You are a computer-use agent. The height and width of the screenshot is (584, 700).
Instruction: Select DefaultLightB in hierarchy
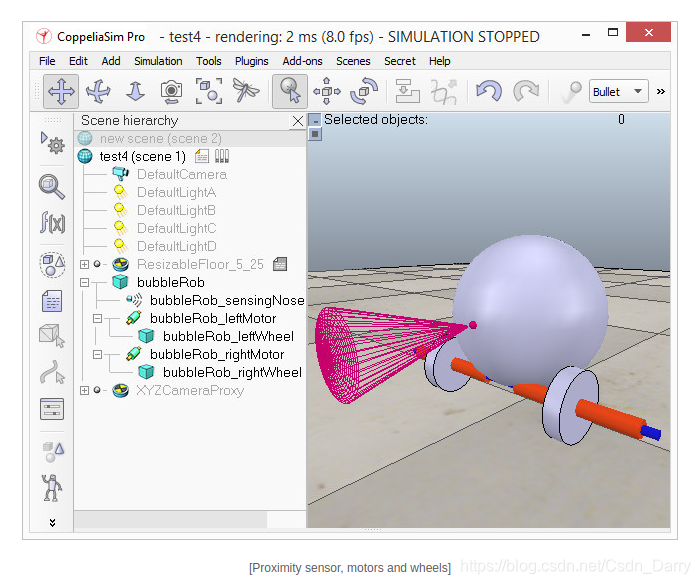176,210
